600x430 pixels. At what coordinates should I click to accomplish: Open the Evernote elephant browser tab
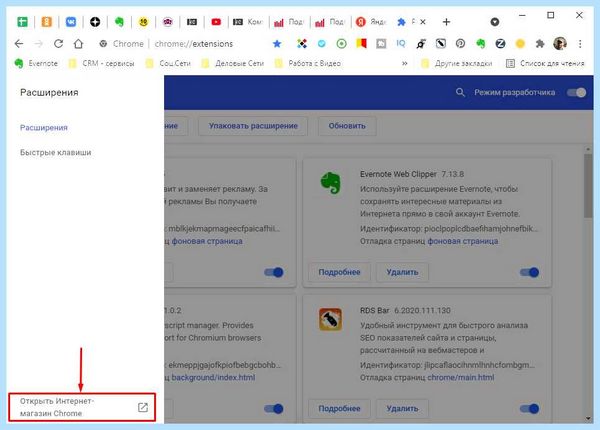[x=119, y=22]
